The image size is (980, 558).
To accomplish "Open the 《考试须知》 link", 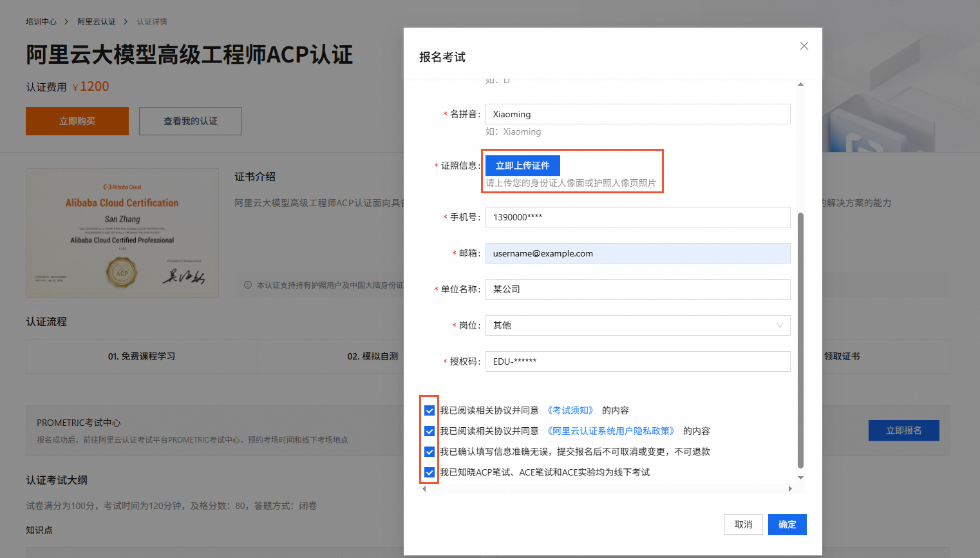I will (x=570, y=410).
